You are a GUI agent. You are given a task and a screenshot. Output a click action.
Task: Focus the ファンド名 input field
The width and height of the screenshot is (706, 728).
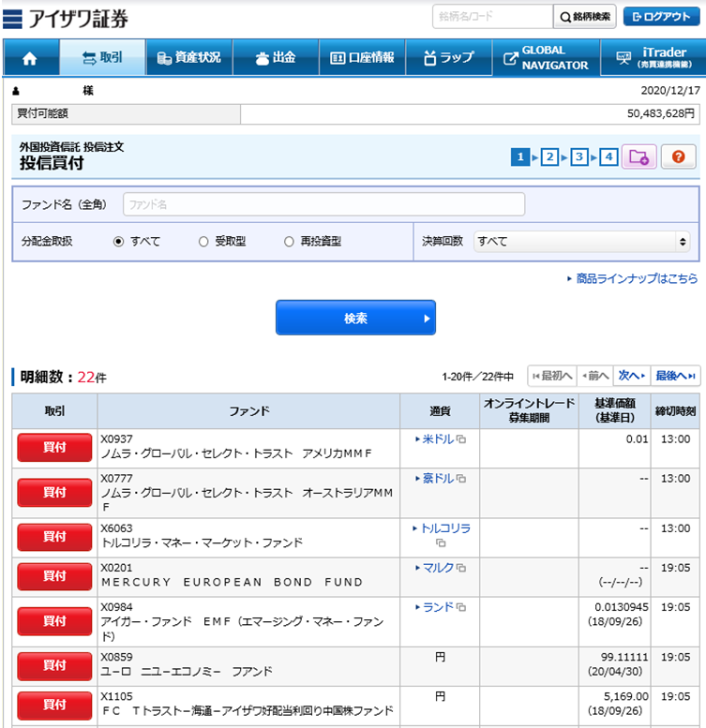click(x=323, y=204)
